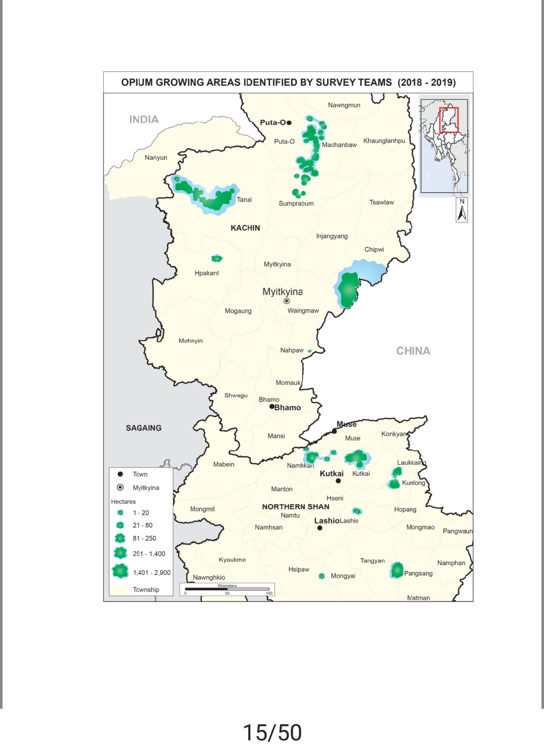Image resolution: width=544 pixels, height=756 pixels.
Task: Click the 'Hectares' legend heading
Action: [123, 502]
